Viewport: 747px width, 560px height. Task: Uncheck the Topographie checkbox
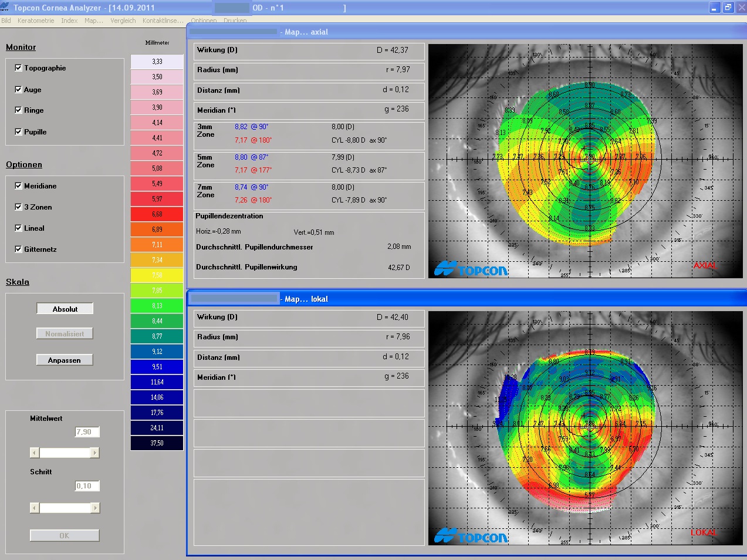coord(18,68)
